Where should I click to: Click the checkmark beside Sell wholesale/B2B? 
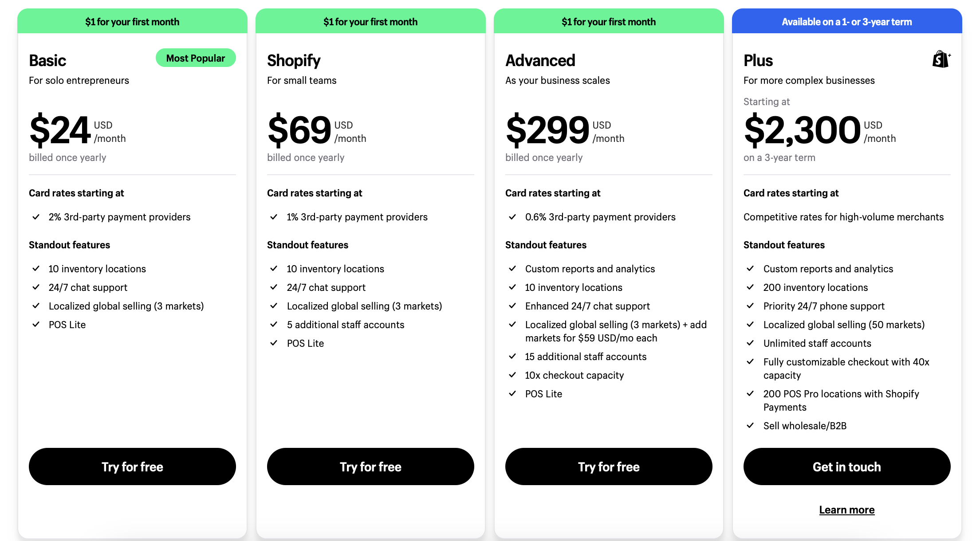coord(751,425)
